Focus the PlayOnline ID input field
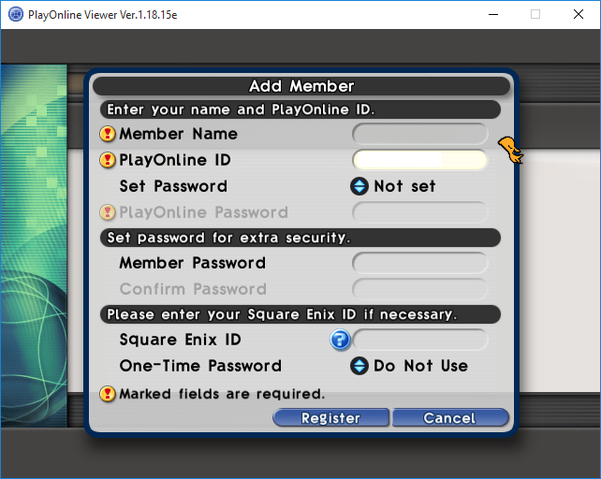 point(420,160)
